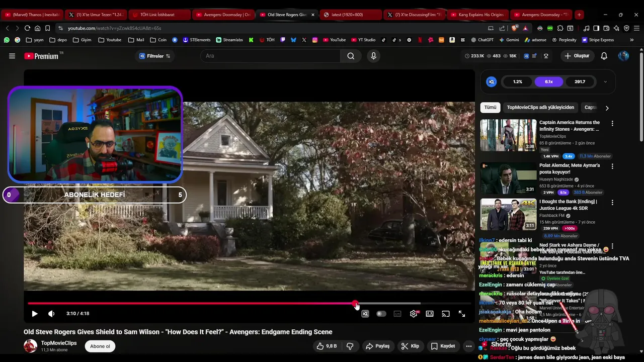Viewport: 644px width, 362px height.
Task: Dislike the video
Action: [350, 346]
